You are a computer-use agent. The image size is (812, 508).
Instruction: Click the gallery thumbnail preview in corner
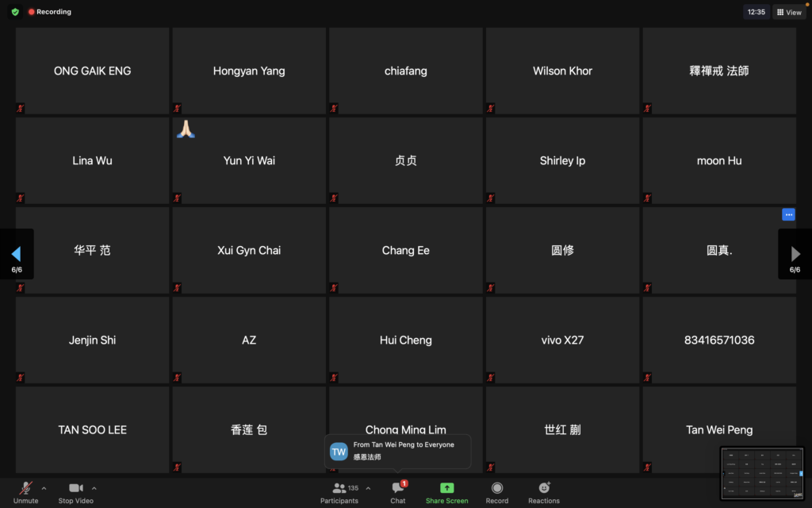coord(761,473)
